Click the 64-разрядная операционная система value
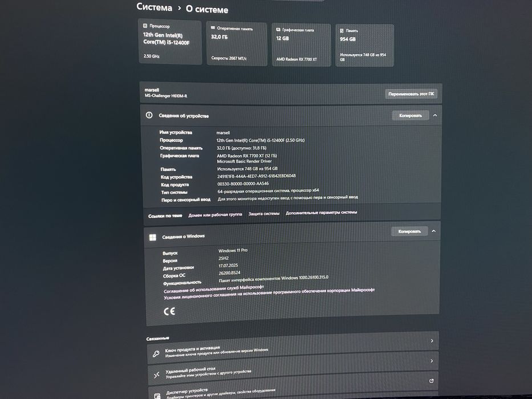Viewport: 532px width, 399px height. pyautogui.click(x=268, y=191)
